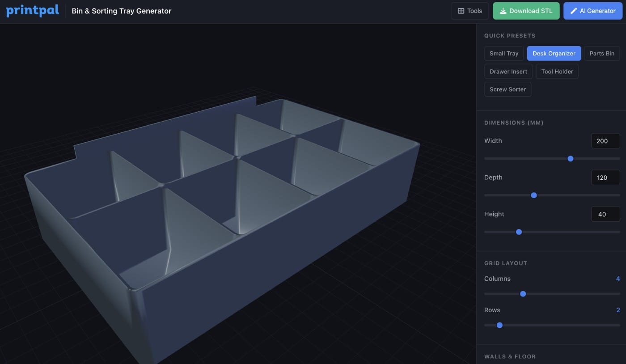The image size is (626, 364).
Task: Open the AI Generator
Action: click(592, 11)
